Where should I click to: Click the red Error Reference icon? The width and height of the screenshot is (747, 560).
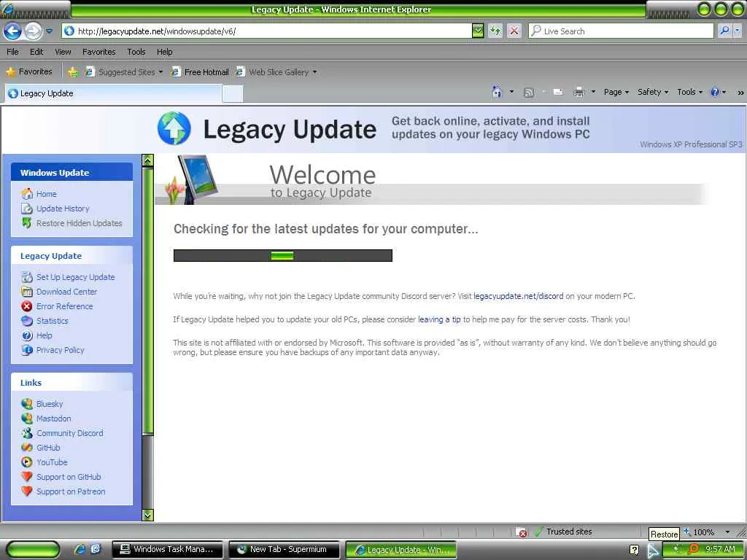pos(27,306)
